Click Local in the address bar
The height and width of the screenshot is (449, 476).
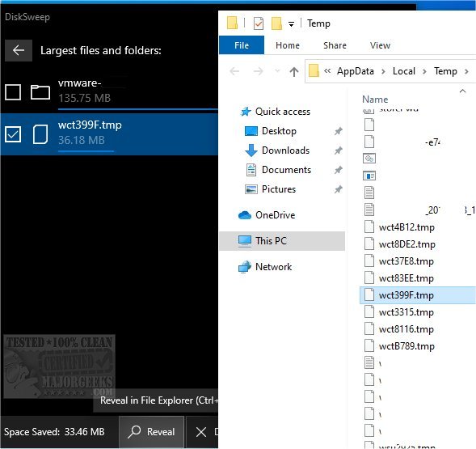point(404,71)
